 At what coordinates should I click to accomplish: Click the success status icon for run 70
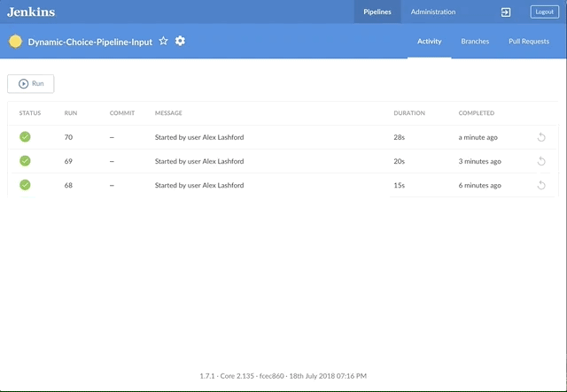(x=25, y=137)
